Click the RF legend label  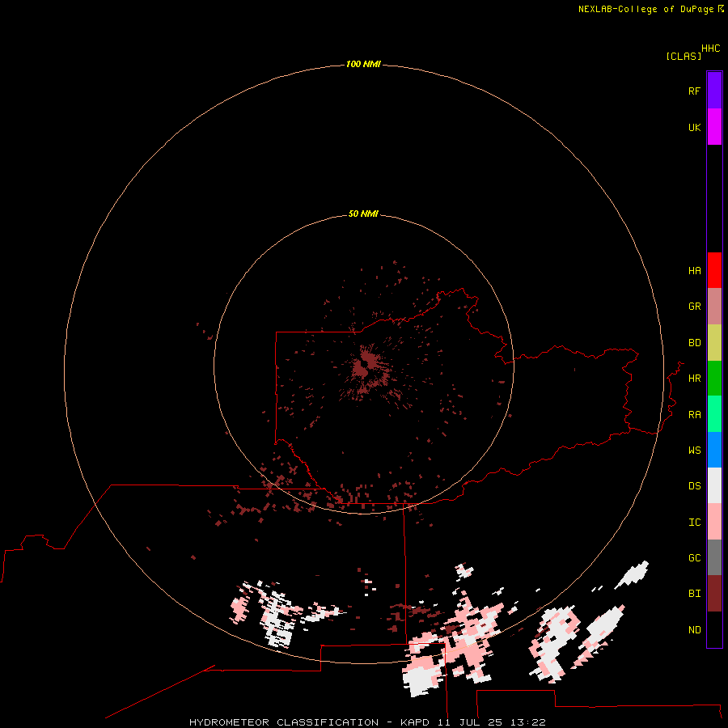pyautogui.click(x=694, y=91)
